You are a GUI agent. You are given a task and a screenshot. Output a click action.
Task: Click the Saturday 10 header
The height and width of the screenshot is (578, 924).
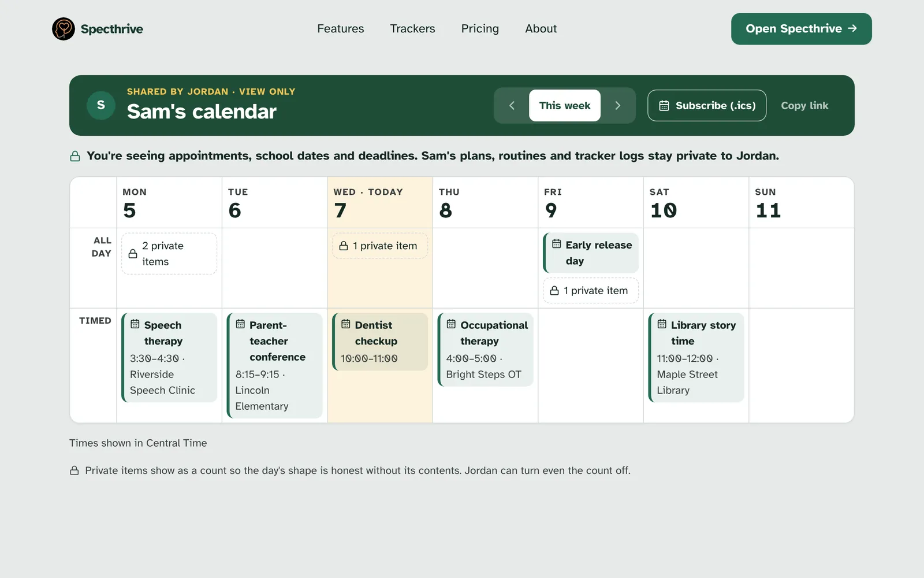point(696,203)
